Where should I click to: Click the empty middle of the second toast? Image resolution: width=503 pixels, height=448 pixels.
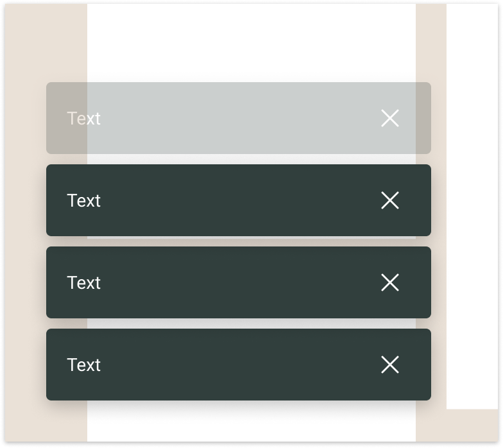point(239,200)
